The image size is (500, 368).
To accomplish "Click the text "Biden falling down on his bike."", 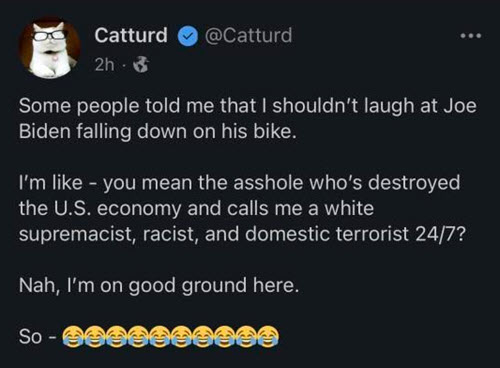I will [157, 131].
